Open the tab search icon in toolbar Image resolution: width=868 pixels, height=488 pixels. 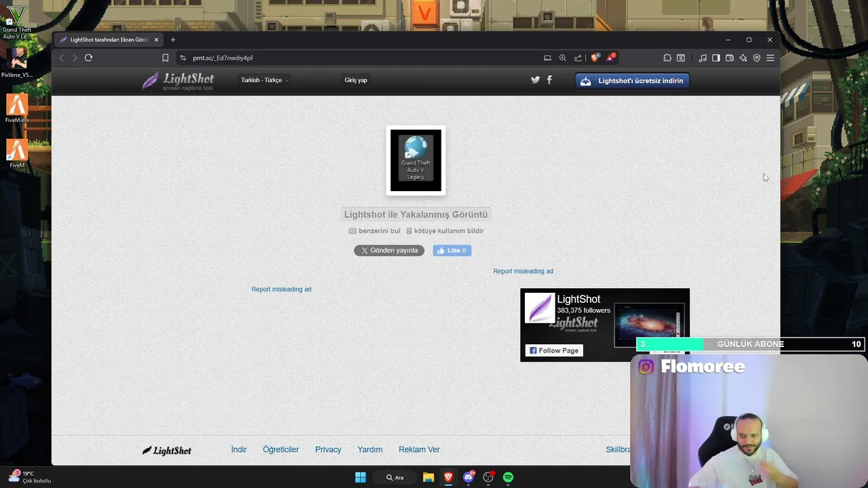681,58
